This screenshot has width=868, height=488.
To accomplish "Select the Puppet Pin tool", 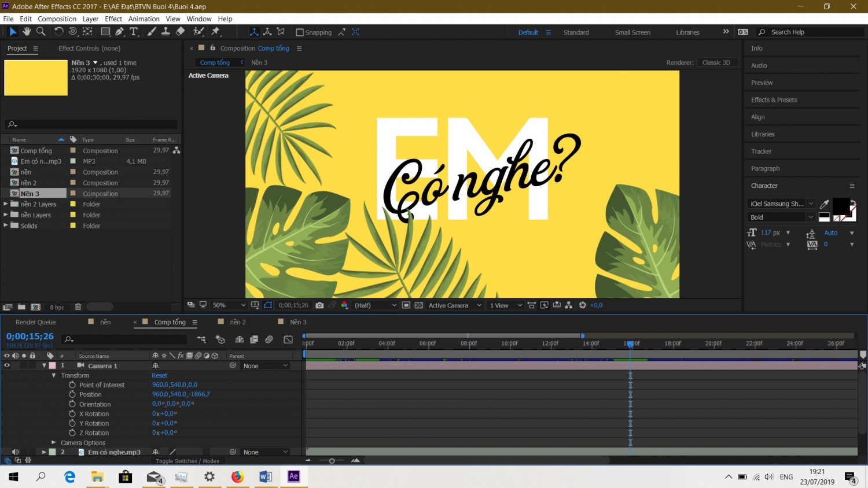I will pyautogui.click(x=216, y=32).
